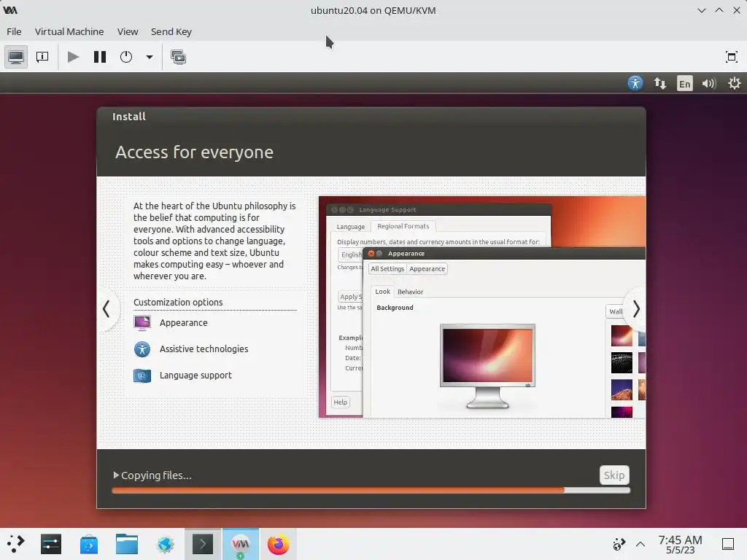This screenshot has width=747, height=560.
Task: Click the Assistive technologies icon
Action: click(142, 349)
